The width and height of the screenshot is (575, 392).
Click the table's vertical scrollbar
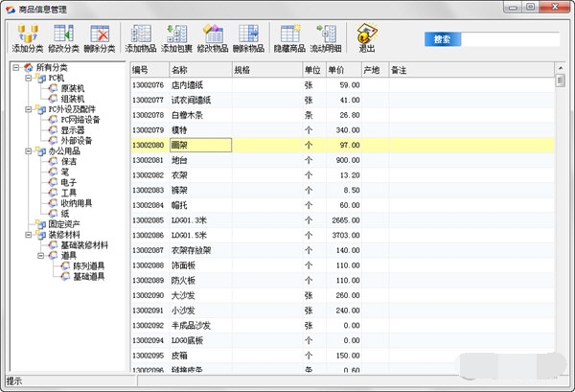[561, 220]
